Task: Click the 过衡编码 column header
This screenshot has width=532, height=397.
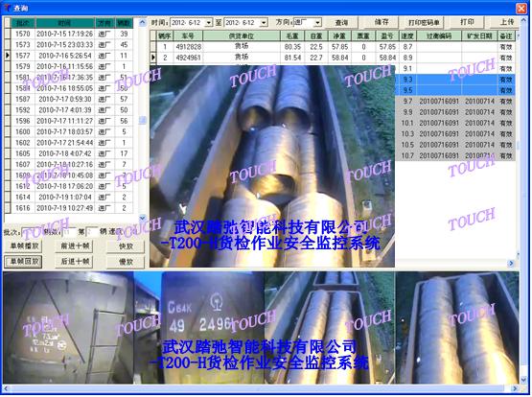Action: click(x=439, y=35)
